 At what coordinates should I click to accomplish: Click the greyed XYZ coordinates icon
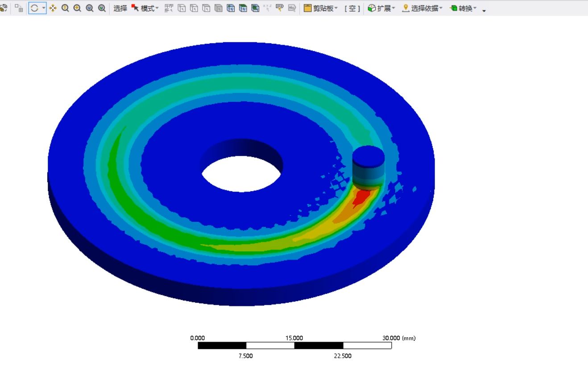(267, 8)
